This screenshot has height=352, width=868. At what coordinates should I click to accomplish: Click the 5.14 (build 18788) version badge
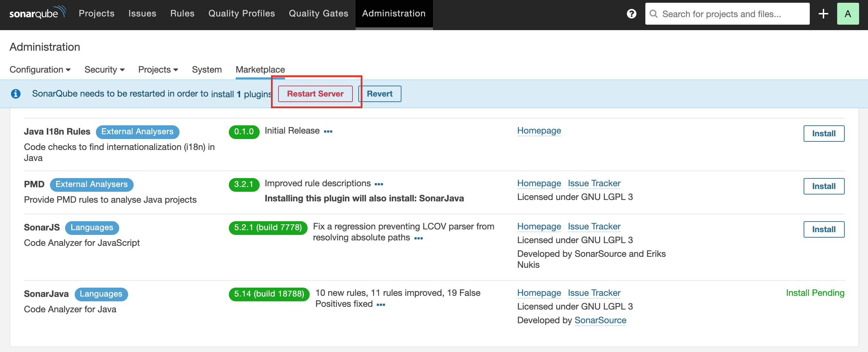point(269,294)
